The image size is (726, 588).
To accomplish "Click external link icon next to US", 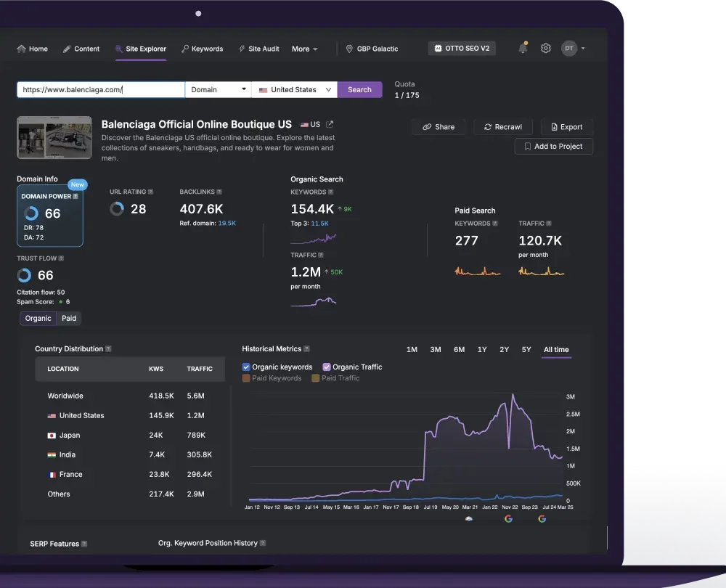I will point(330,124).
